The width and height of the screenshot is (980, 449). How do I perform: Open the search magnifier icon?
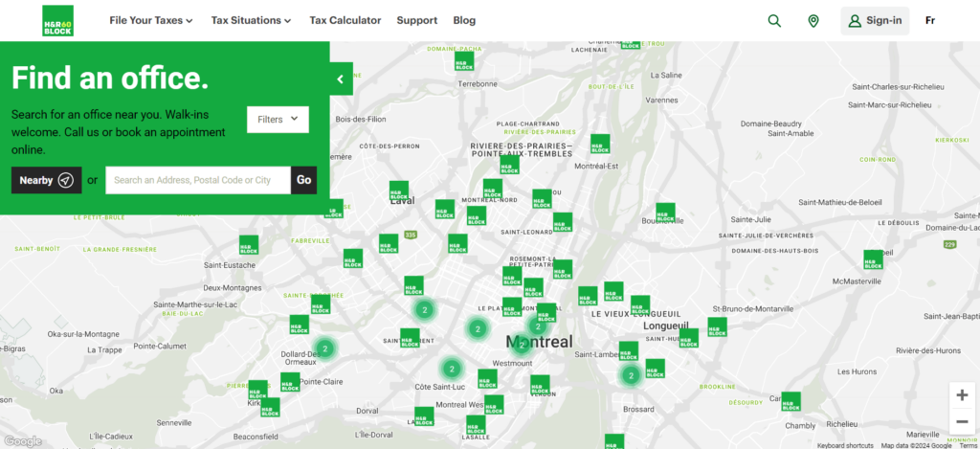point(774,20)
